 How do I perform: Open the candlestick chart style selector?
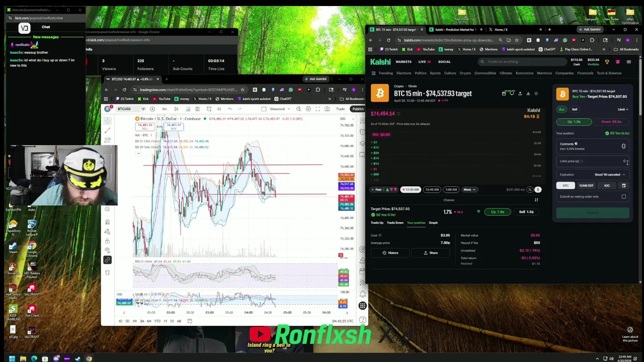(176, 109)
